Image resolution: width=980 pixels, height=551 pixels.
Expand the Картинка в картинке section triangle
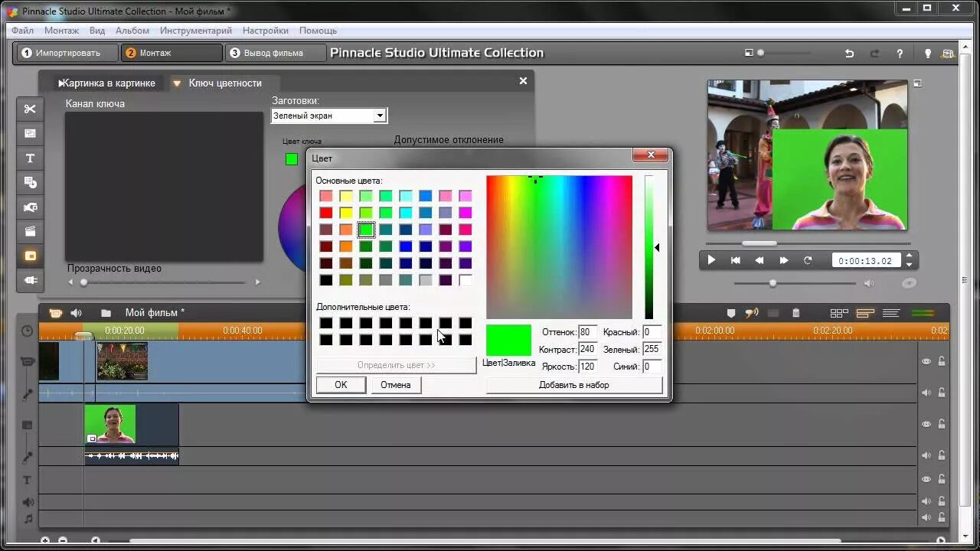click(x=61, y=83)
